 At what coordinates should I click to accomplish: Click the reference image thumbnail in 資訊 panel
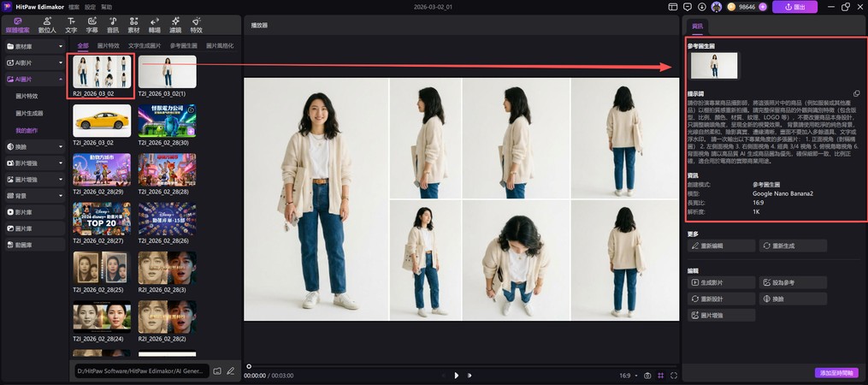pos(714,65)
